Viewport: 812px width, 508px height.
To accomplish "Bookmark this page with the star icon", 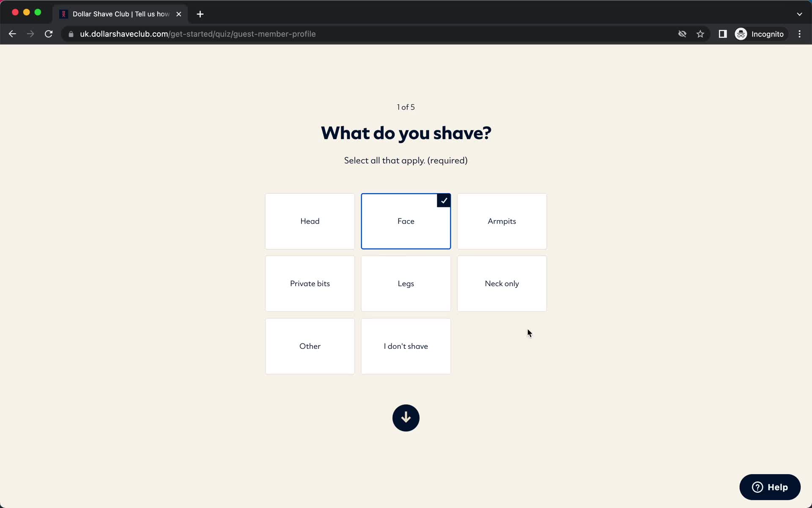I will click(x=700, y=34).
